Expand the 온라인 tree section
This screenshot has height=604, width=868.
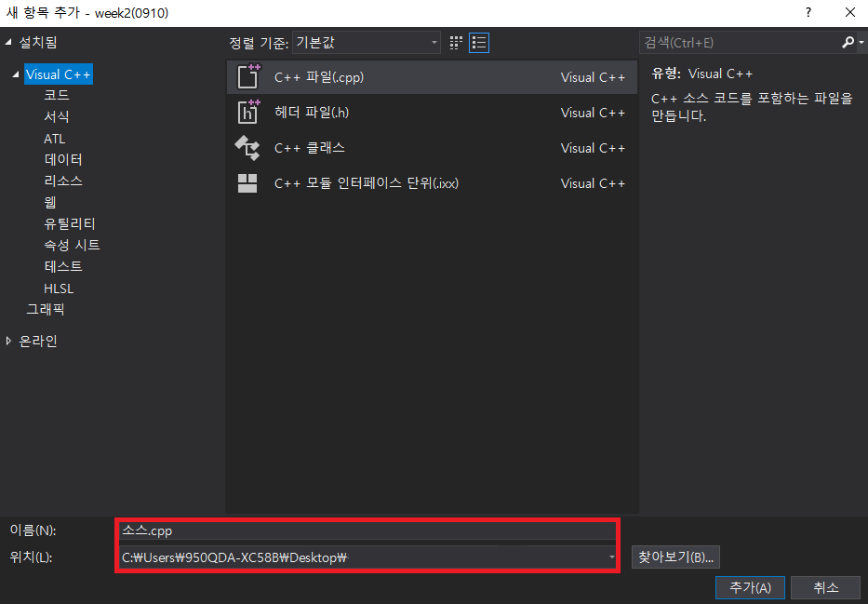click(8, 341)
